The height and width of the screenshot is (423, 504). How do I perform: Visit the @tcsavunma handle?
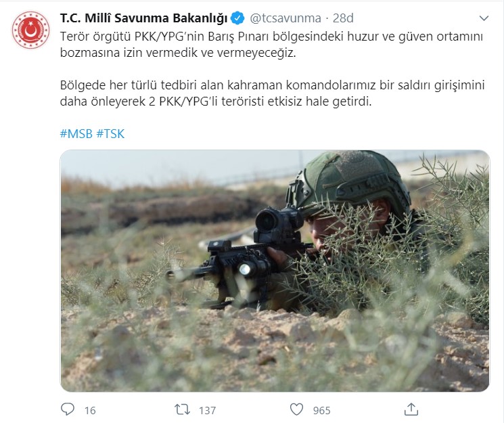(x=285, y=18)
